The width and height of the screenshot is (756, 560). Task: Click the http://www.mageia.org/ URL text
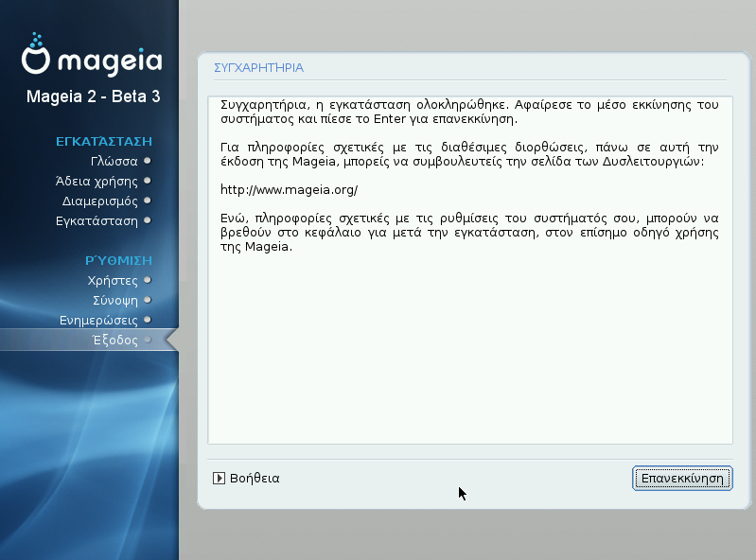pyautogui.click(x=289, y=190)
